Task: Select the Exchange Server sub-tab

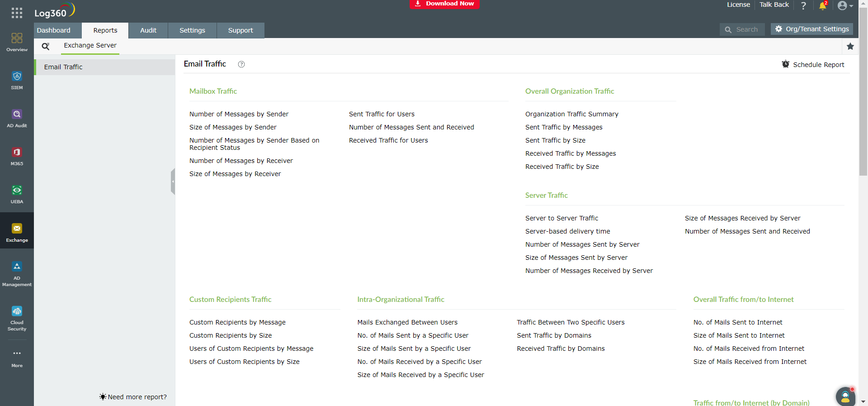Action: click(90, 46)
